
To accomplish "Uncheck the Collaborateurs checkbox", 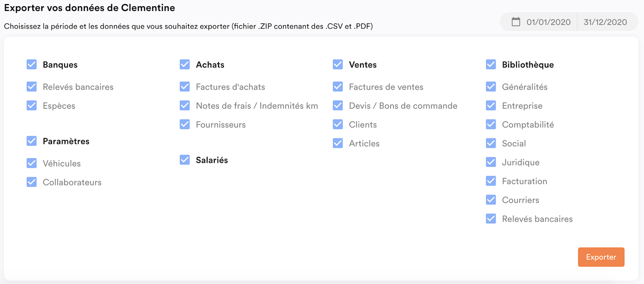I will 32,182.
